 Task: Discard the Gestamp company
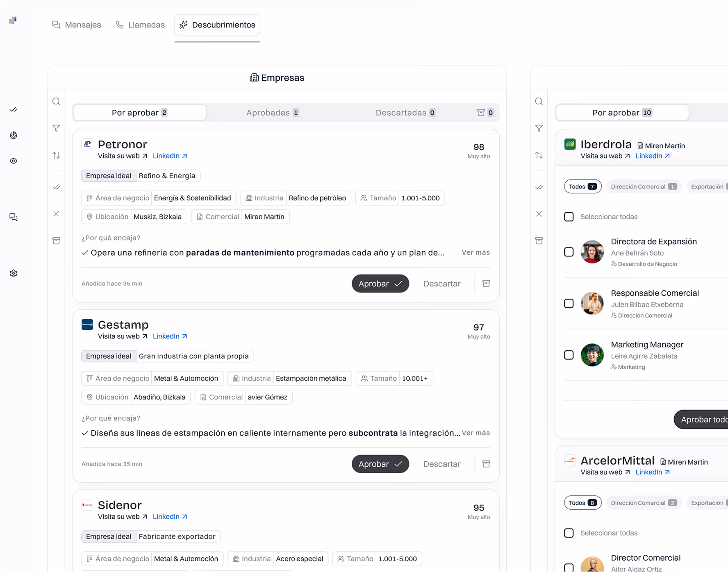click(x=442, y=464)
